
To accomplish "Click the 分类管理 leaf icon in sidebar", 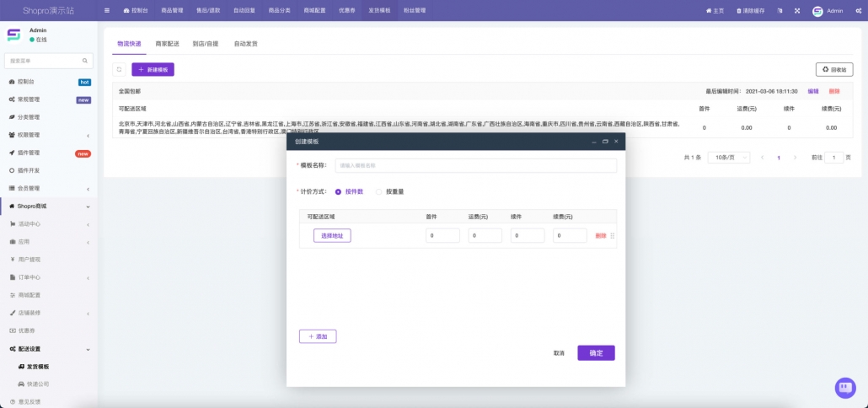I will pyautogui.click(x=12, y=117).
